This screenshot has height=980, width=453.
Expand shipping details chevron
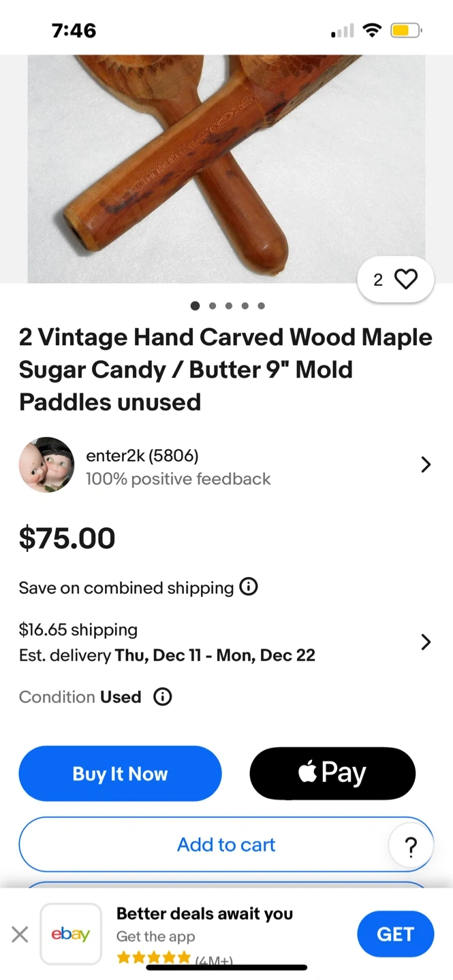tap(426, 642)
